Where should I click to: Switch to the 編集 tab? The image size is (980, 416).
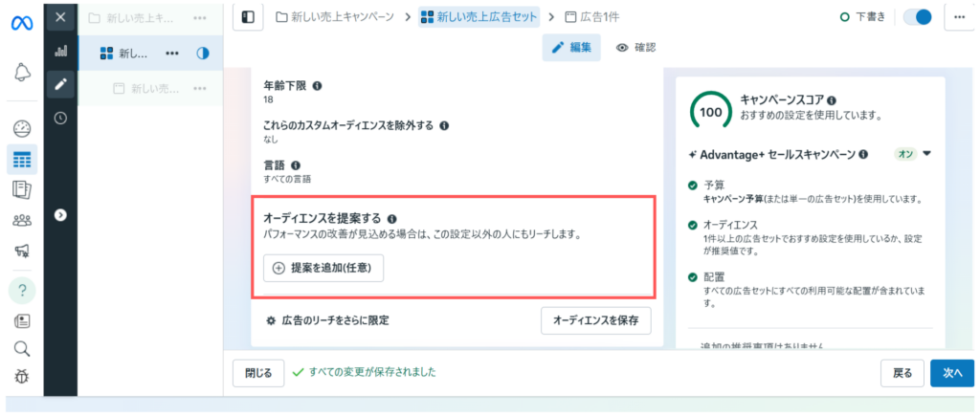pos(571,48)
